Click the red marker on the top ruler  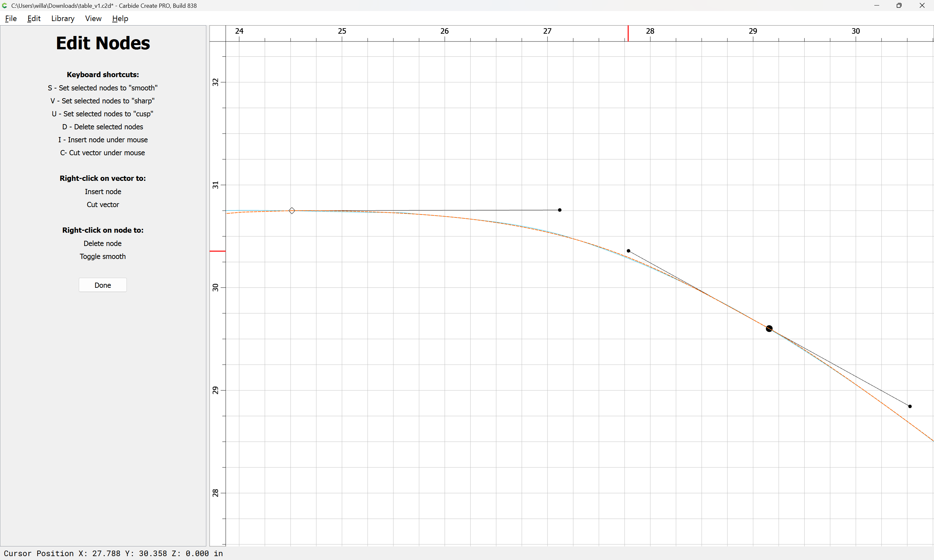coord(628,34)
